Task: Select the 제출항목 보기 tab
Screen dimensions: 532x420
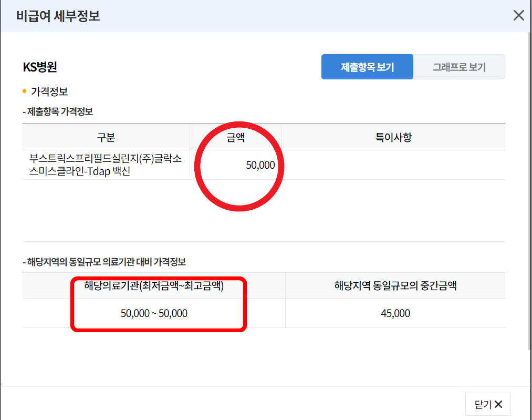Action: (367, 66)
